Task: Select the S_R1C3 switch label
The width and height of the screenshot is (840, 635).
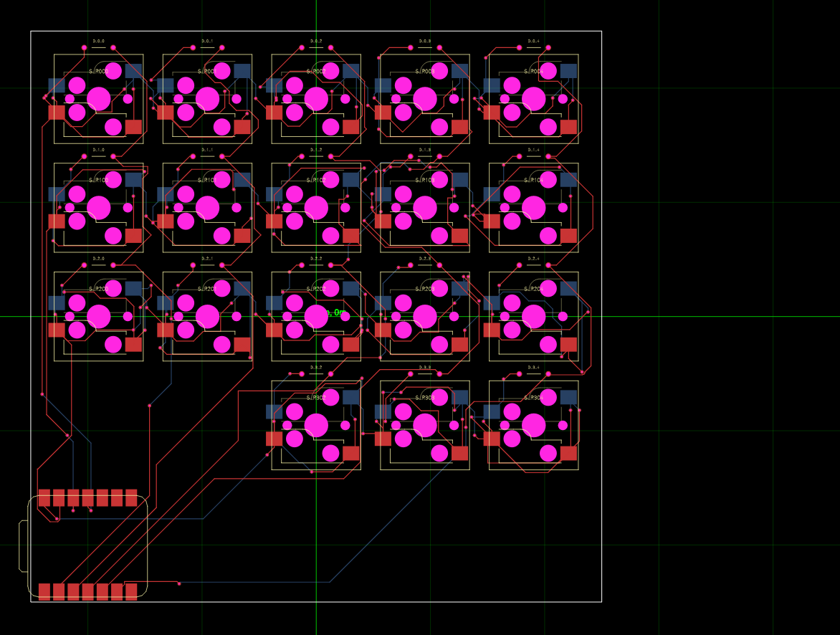Action: [425, 180]
